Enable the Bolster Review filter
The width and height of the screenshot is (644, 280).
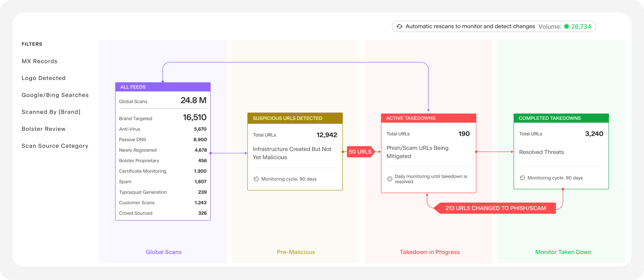click(43, 129)
